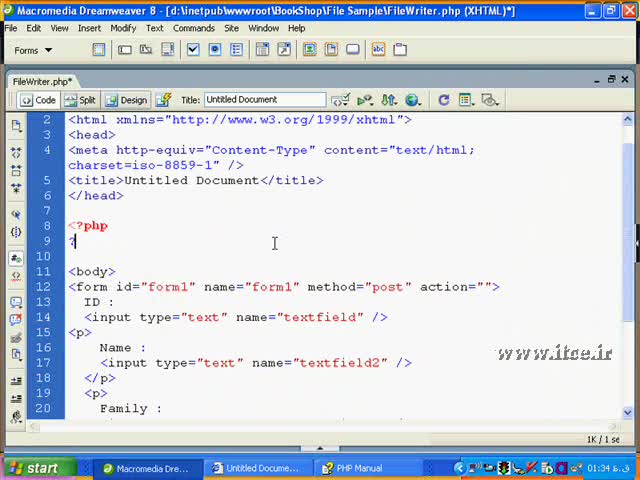Click the Live Data view lightning icon
The width and height of the screenshot is (640, 480).
tap(163, 100)
